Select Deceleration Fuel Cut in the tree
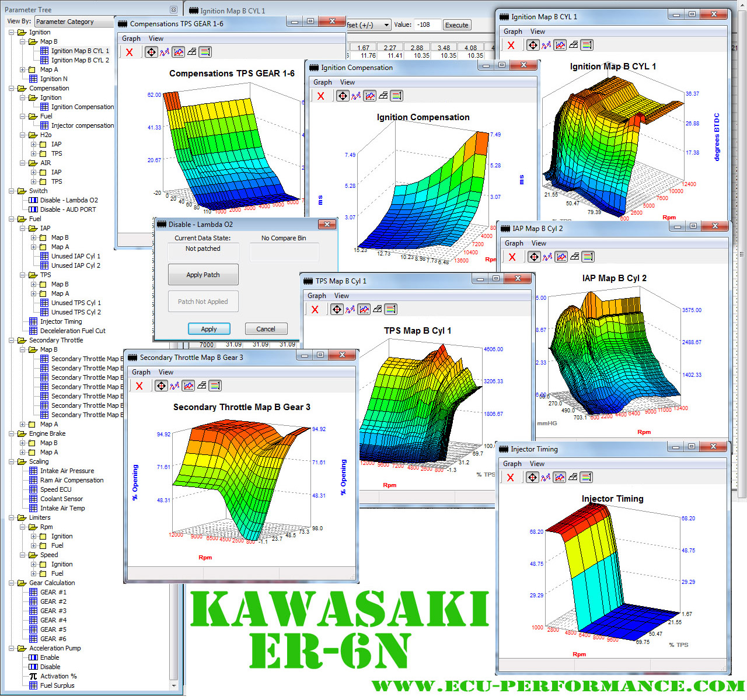 pyautogui.click(x=73, y=331)
